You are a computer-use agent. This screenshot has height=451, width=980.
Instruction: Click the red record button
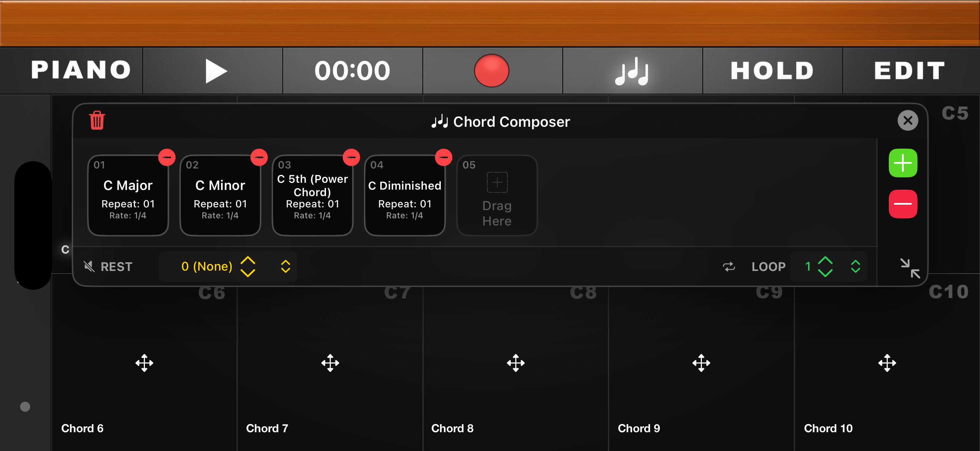tap(491, 71)
